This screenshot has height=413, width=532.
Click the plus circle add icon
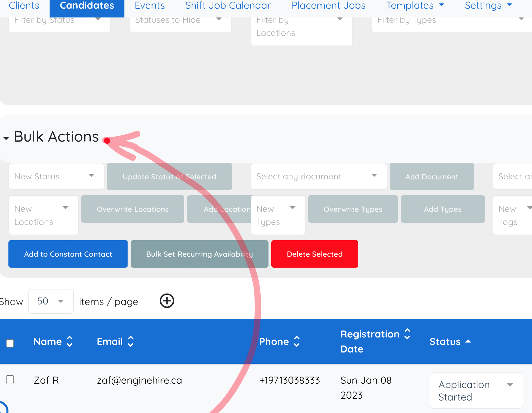tap(167, 301)
